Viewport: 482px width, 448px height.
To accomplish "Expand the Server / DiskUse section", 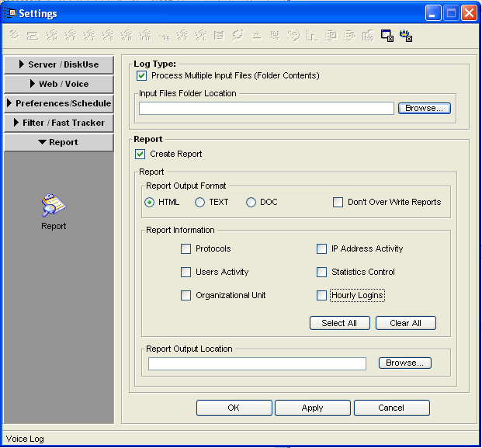I will point(59,64).
